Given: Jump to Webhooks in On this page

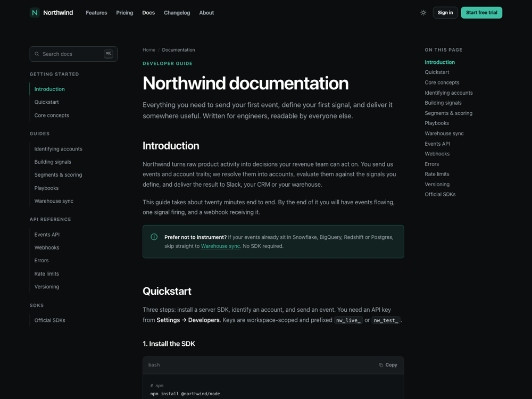Looking at the screenshot, I should coord(437,154).
